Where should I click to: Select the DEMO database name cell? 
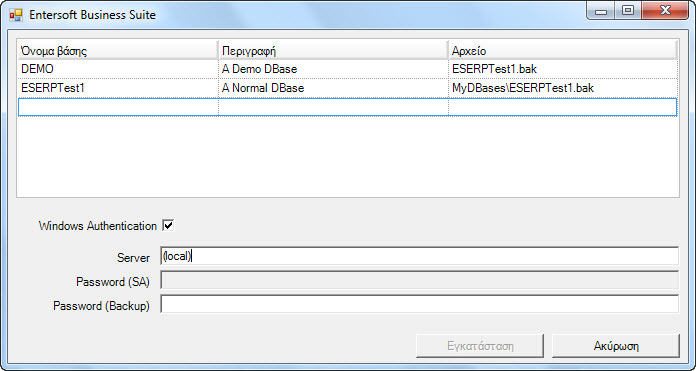point(118,69)
